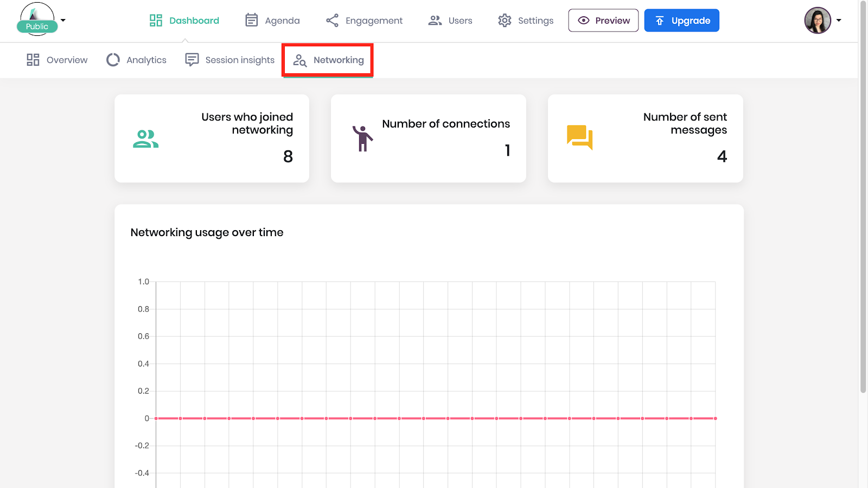The height and width of the screenshot is (488, 868).
Task: Click the Analytics ring icon
Action: (113, 60)
